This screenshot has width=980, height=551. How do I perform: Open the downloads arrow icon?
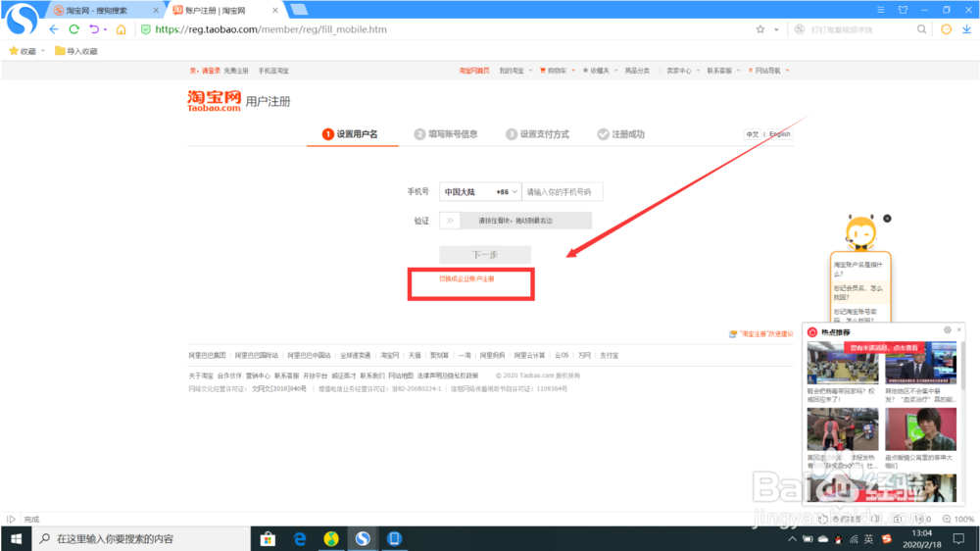967,29
